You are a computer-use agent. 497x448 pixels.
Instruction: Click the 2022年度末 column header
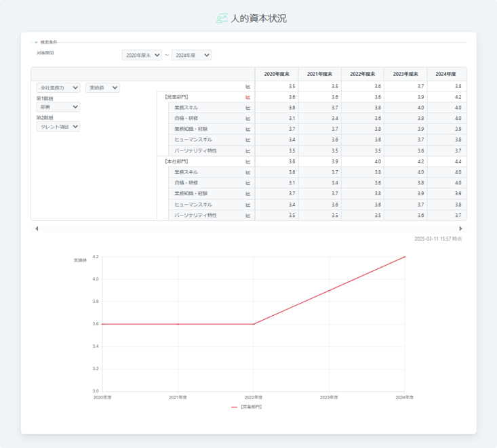coord(361,74)
